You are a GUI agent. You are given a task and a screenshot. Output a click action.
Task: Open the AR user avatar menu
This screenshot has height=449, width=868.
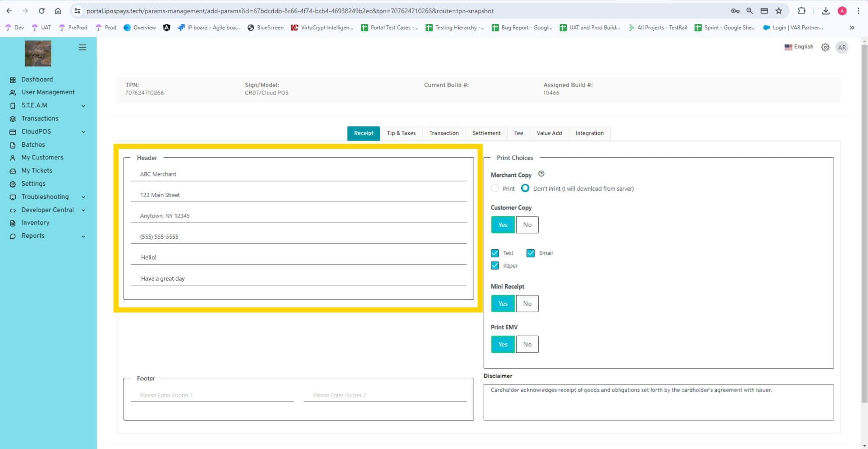[842, 47]
